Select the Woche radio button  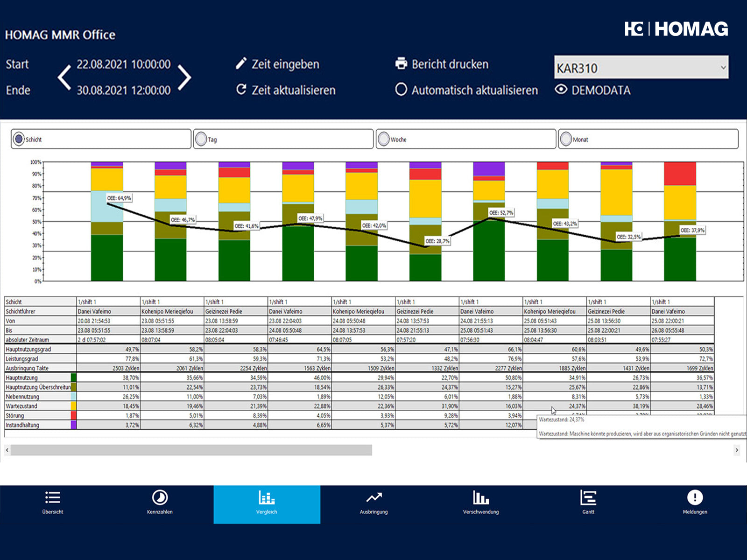(384, 139)
